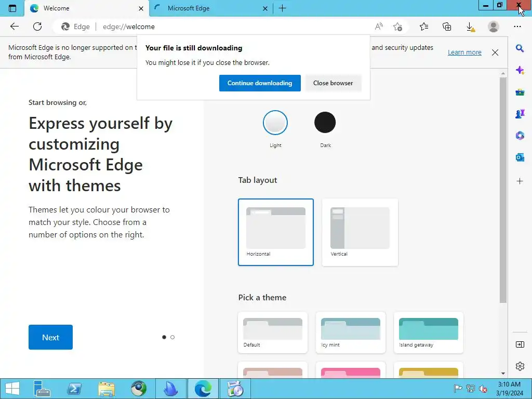Open the Downloads icon with warning
This screenshot has height=399, width=532.
(x=470, y=27)
